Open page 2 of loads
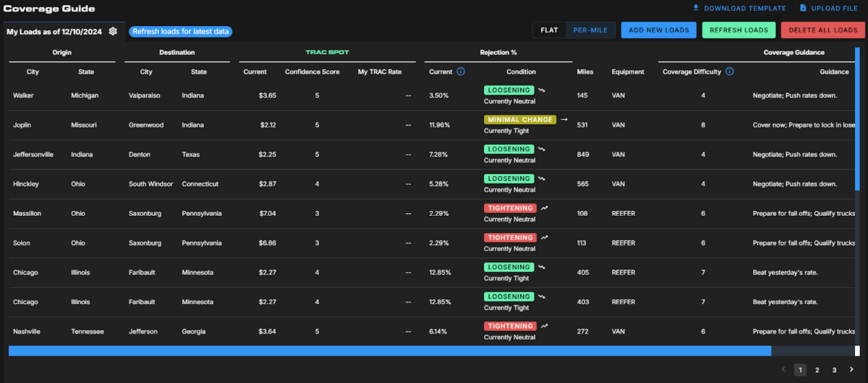 click(817, 370)
